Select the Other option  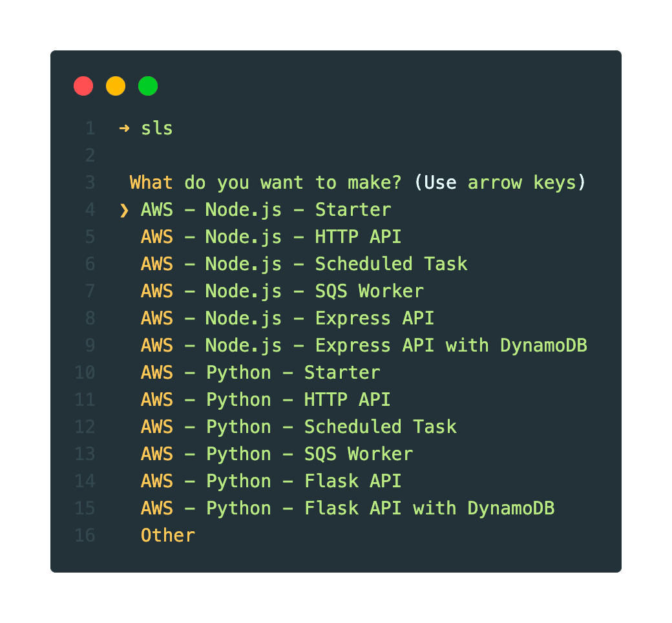(x=167, y=536)
